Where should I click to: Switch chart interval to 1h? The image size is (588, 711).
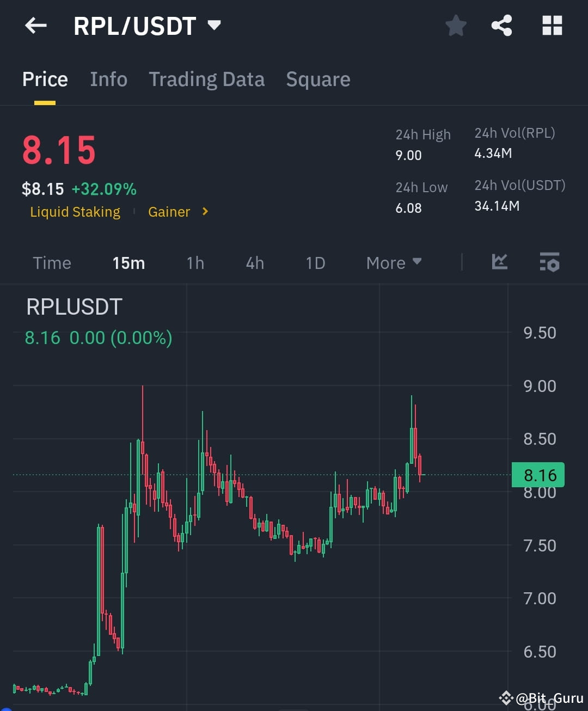coord(195,262)
